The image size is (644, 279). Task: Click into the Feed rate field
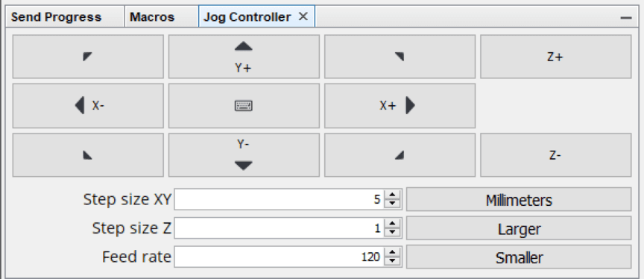click(279, 257)
